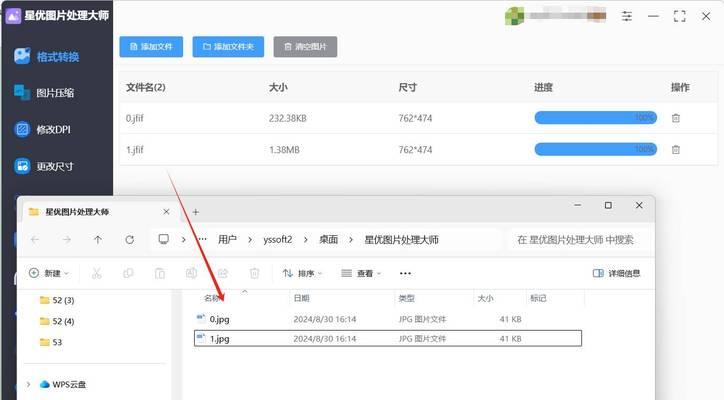Click the Rename icon in Explorer toolbar
724x400 pixels.
coord(191,273)
